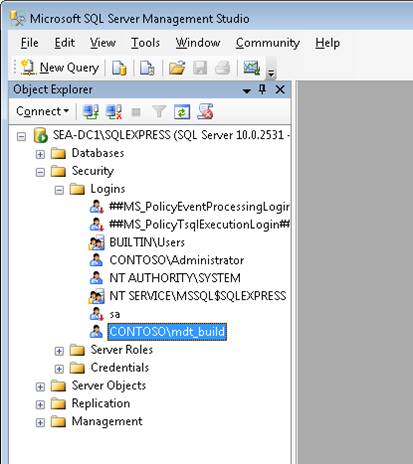Viewport: 413px width, 464px height.
Task: Select the Logins folder label
Action: pyautogui.click(x=108, y=189)
